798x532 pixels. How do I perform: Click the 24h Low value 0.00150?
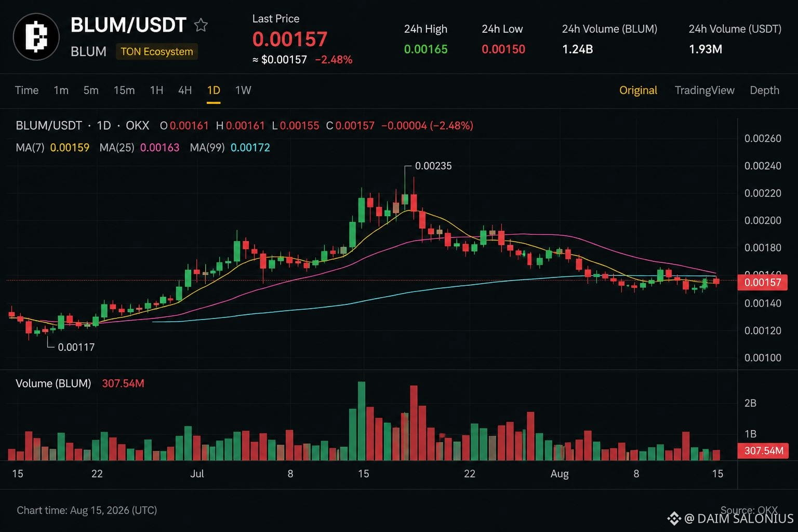(x=503, y=49)
